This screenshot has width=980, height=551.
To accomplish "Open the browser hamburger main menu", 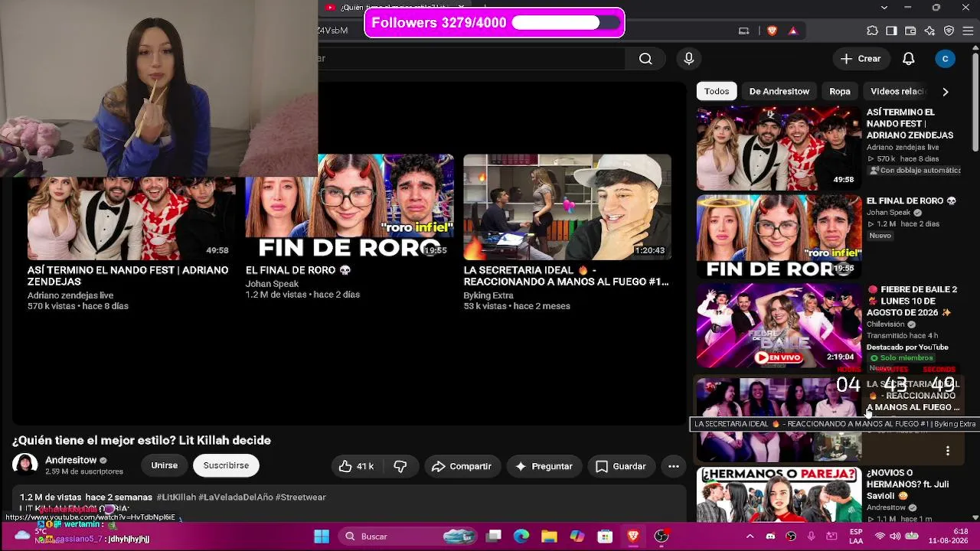I will pyautogui.click(x=968, y=31).
